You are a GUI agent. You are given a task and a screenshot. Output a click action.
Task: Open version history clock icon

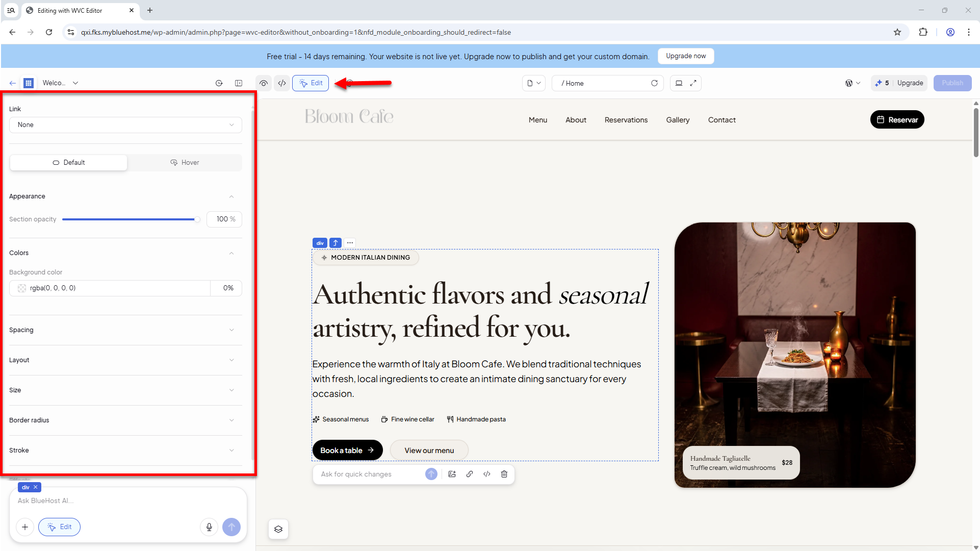click(219, 83)
